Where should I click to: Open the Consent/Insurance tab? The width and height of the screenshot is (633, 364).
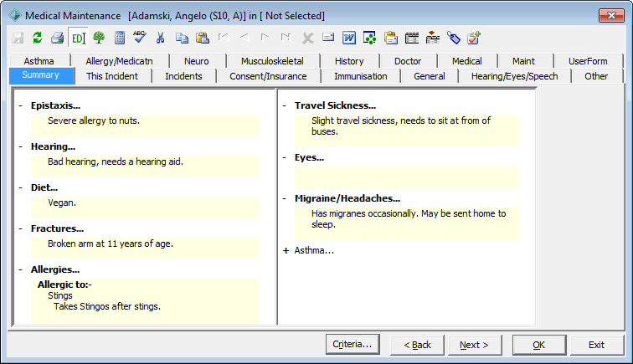click(x=268, y=76)
